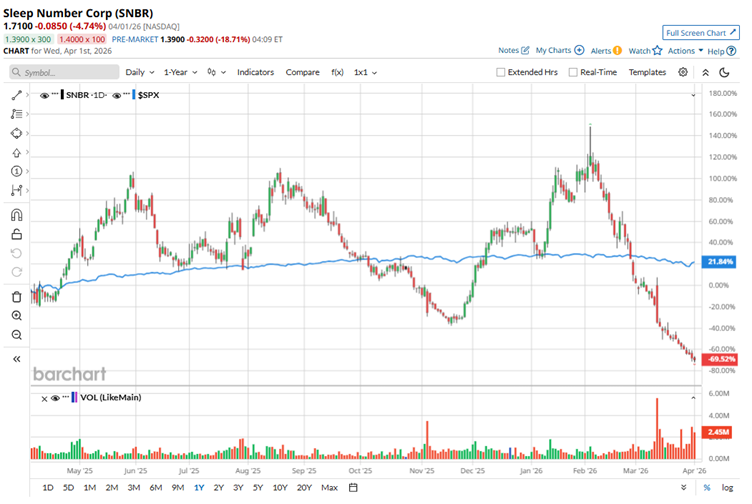
Task: Toggle log scale mode
Action: [x=727, y=488]
